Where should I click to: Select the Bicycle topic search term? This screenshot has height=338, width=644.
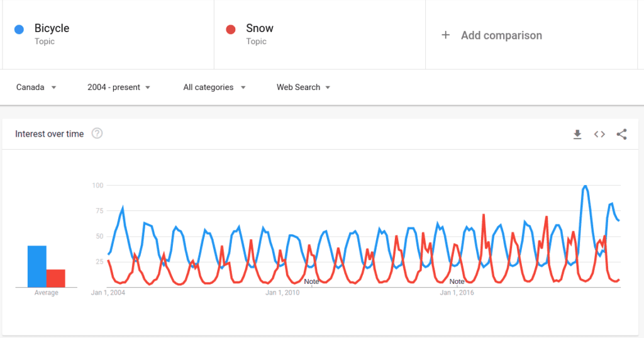click(52, 28)
